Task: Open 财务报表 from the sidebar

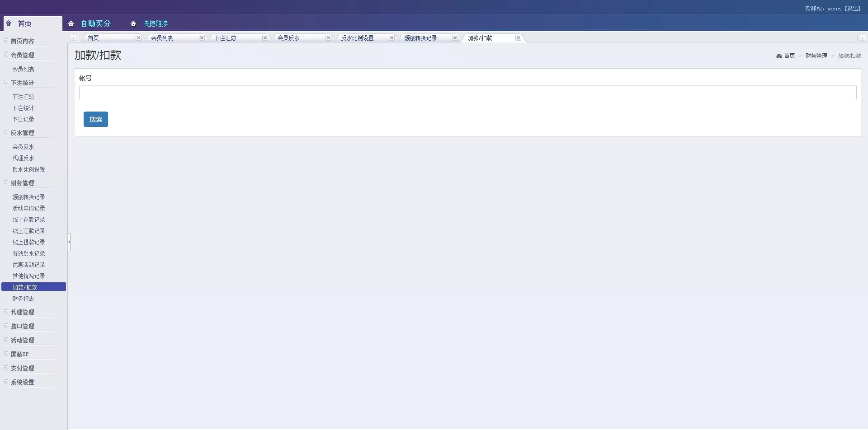Action: point(23,299)
